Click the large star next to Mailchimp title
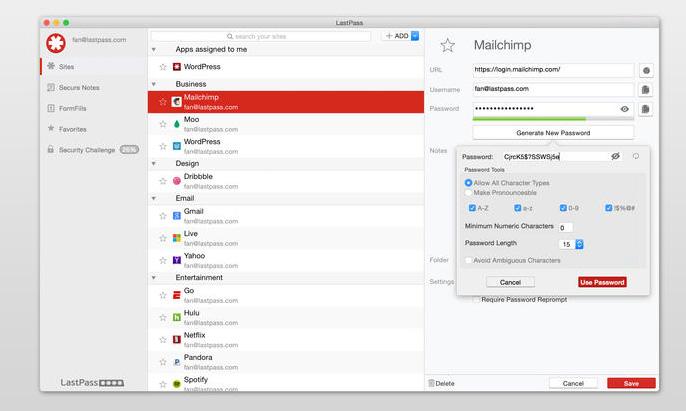This screenshot has width=686, height=411. pos(448,45)
